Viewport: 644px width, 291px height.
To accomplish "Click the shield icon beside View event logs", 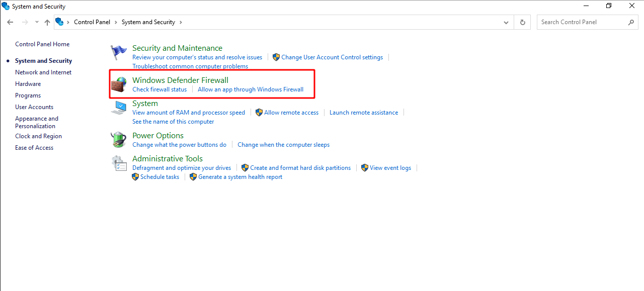I will click(x=364, y=168).
